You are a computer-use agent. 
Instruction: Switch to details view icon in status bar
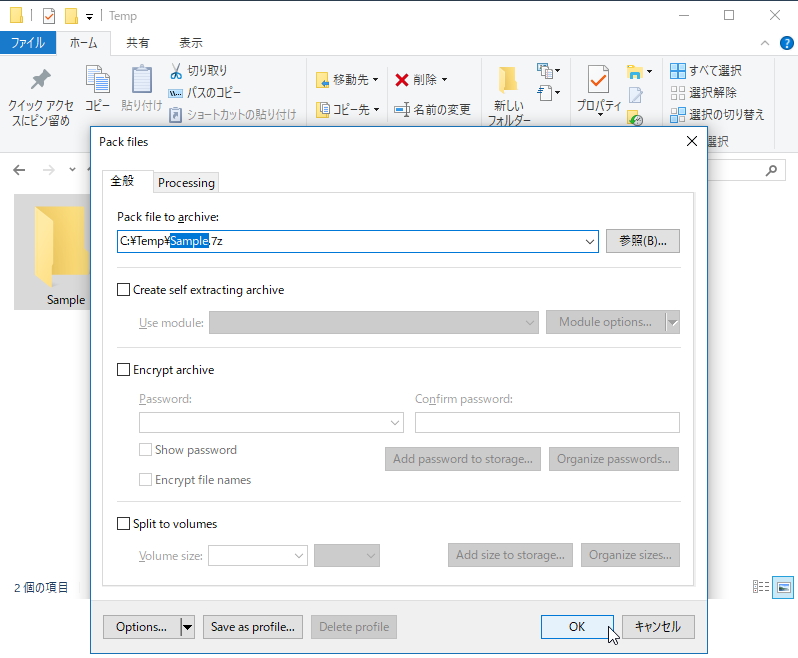761,587
